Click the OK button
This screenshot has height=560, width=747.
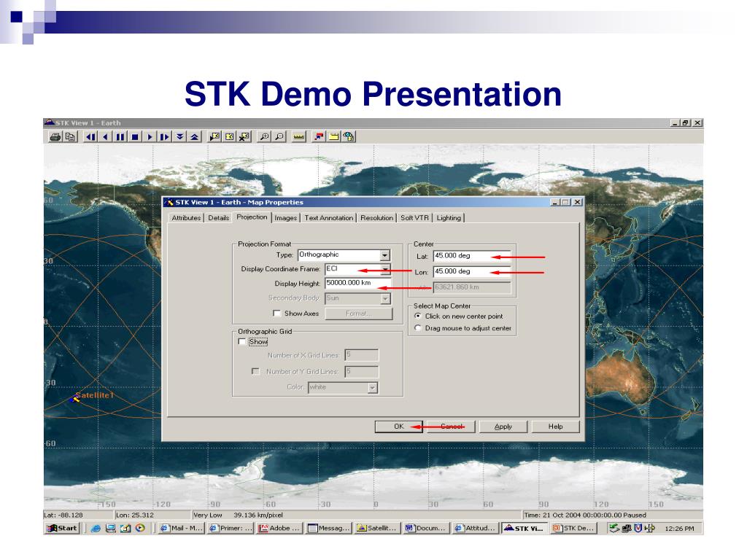click(x=399, y=427)
